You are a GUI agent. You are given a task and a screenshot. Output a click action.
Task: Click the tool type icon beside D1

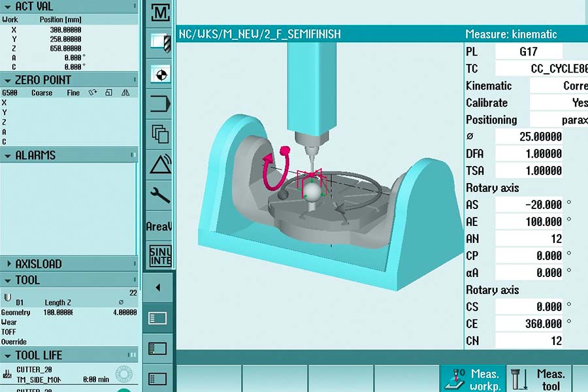point(7,298)
